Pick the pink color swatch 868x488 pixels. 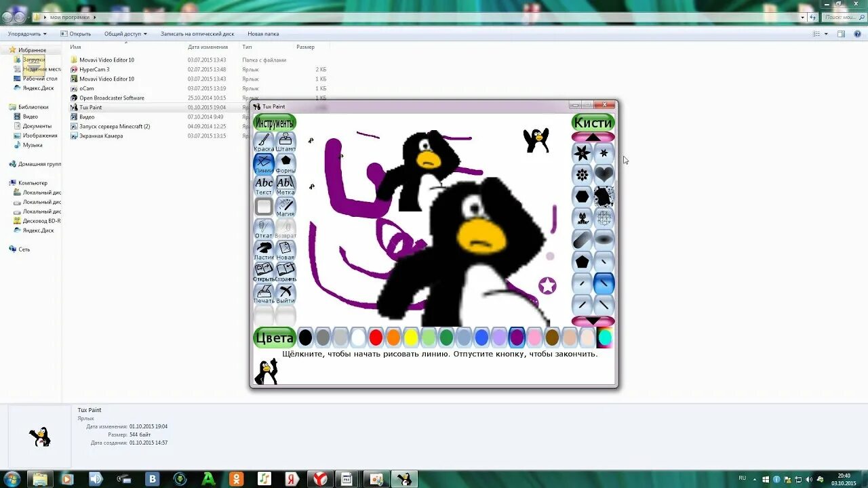click(x=534, y=338)
